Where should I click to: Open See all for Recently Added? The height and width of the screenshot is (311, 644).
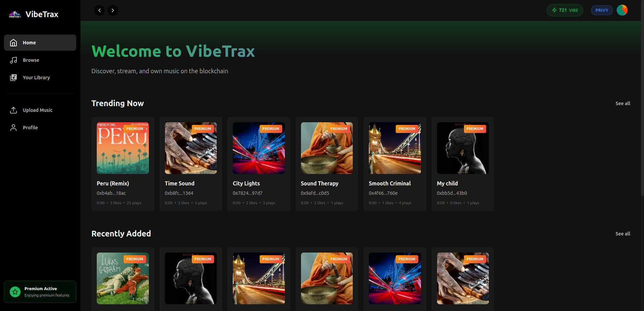pos(622,233)
